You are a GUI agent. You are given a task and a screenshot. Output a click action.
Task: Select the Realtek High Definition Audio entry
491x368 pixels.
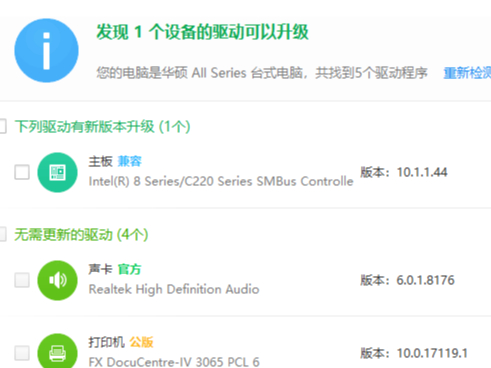pos(174,289)
